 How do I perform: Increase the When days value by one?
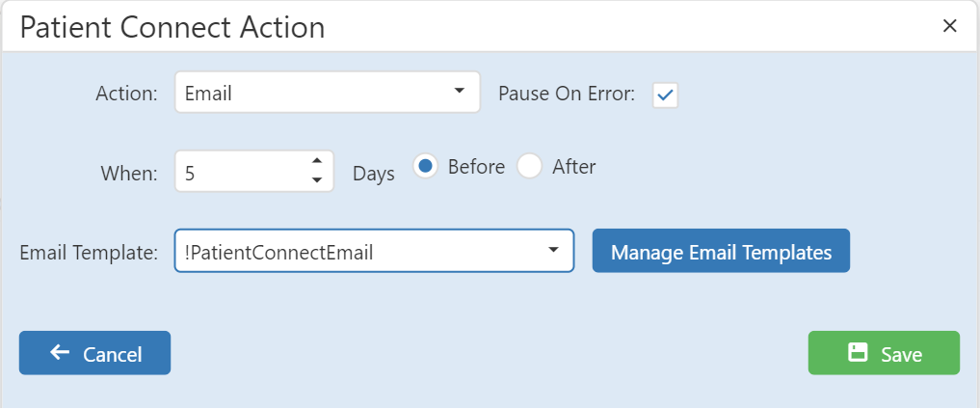coord(317,161)
